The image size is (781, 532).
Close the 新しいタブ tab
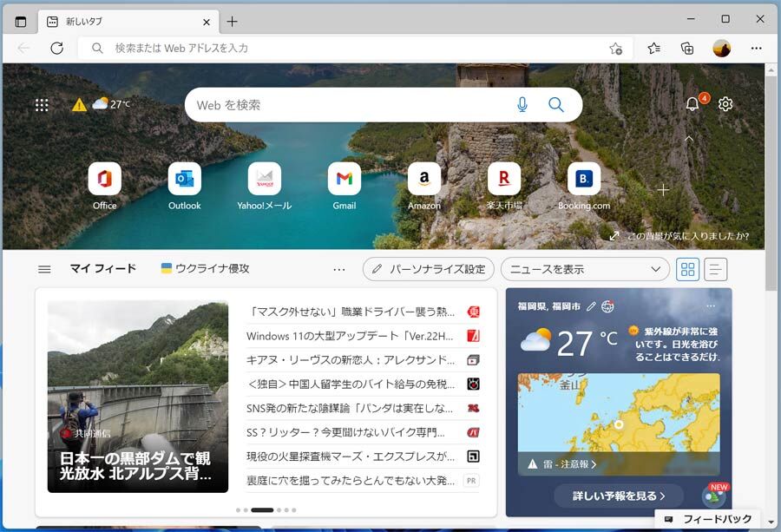207,22
